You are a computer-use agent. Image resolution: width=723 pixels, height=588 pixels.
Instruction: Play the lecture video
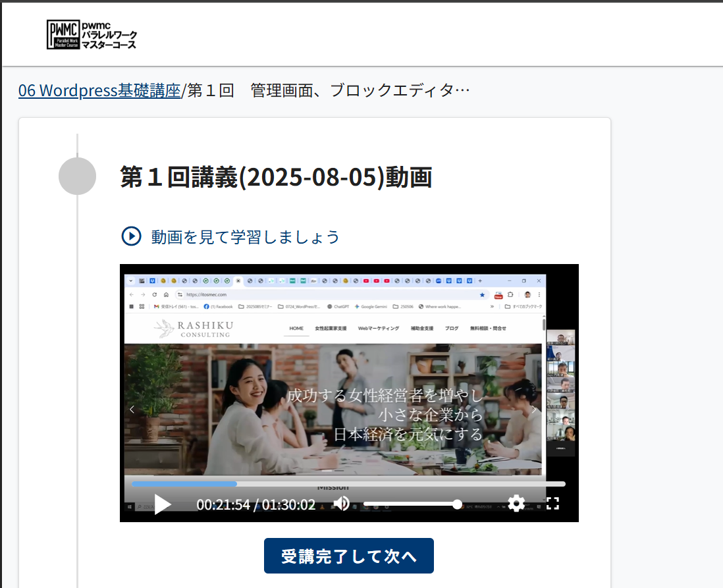pos(163,504)
